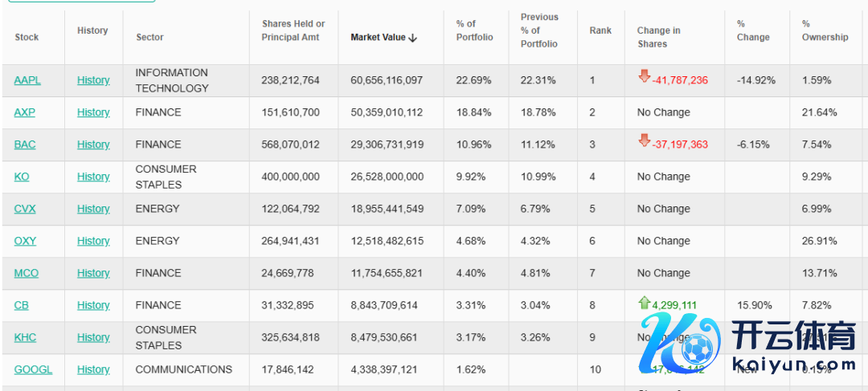Sort by the Stock column header
Image resolution: width=868 pixels, height=391 pixels.
tap(27, 38)
